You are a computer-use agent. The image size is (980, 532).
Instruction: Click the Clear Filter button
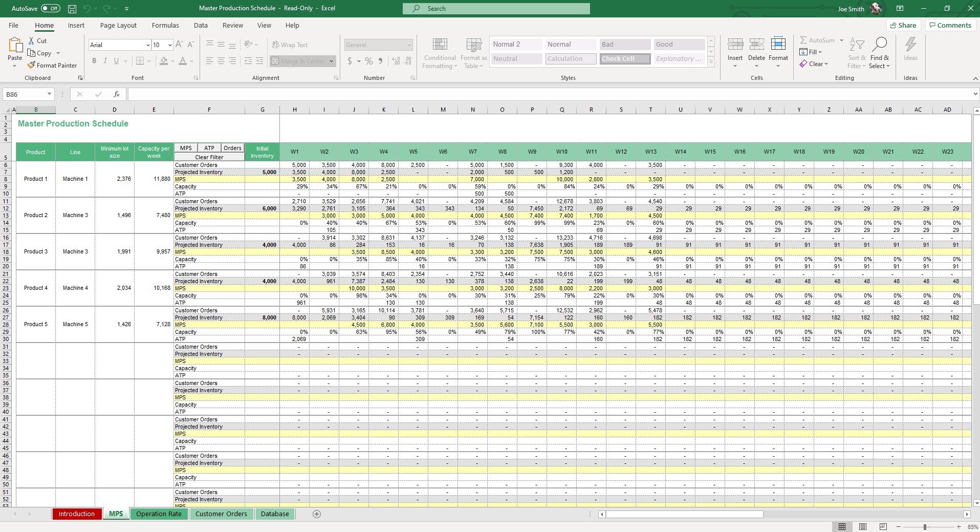click(209, 157)
